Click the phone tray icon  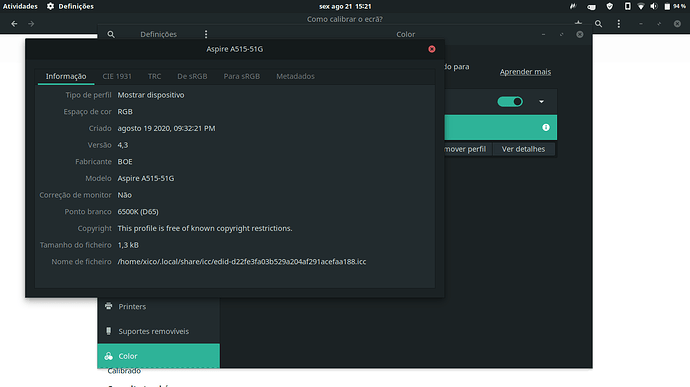click(628, 6)
